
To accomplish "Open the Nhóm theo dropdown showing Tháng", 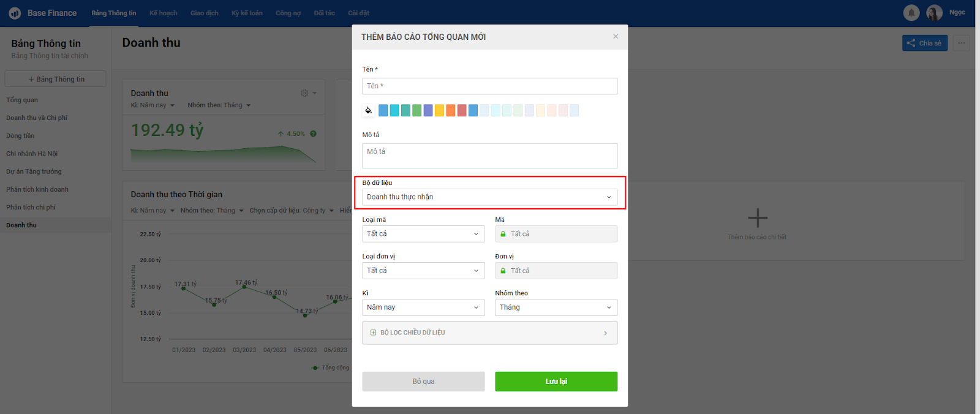I will click(556, 307).
